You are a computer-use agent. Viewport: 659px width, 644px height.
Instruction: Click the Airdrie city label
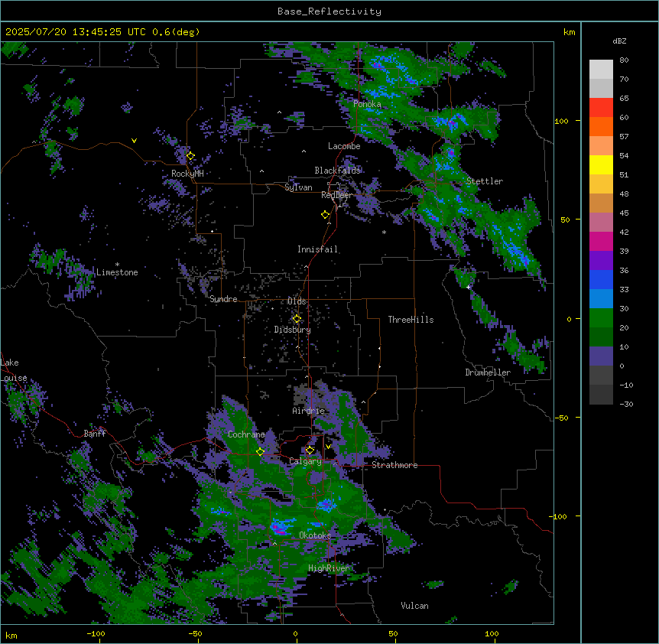(x=309, y=411)
